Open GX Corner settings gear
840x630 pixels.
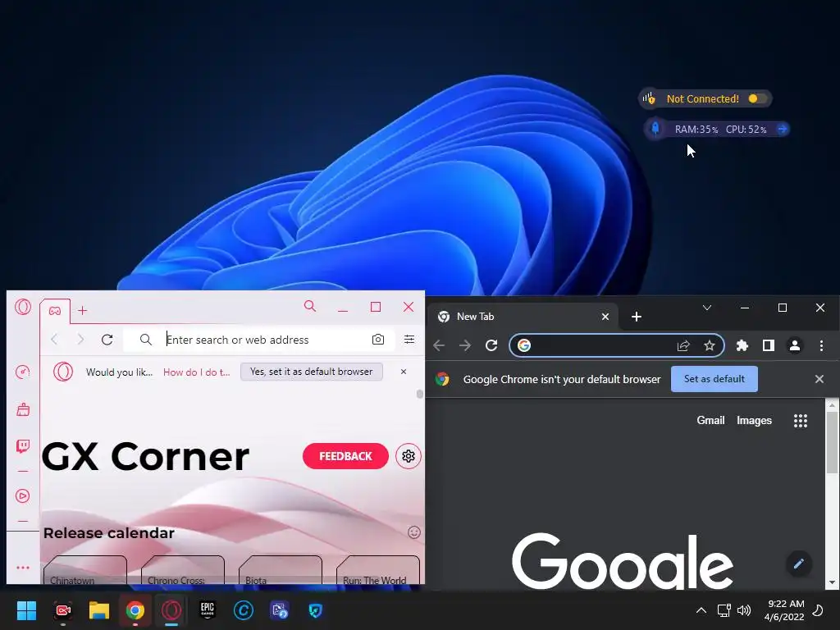click(x=409, y=456)
